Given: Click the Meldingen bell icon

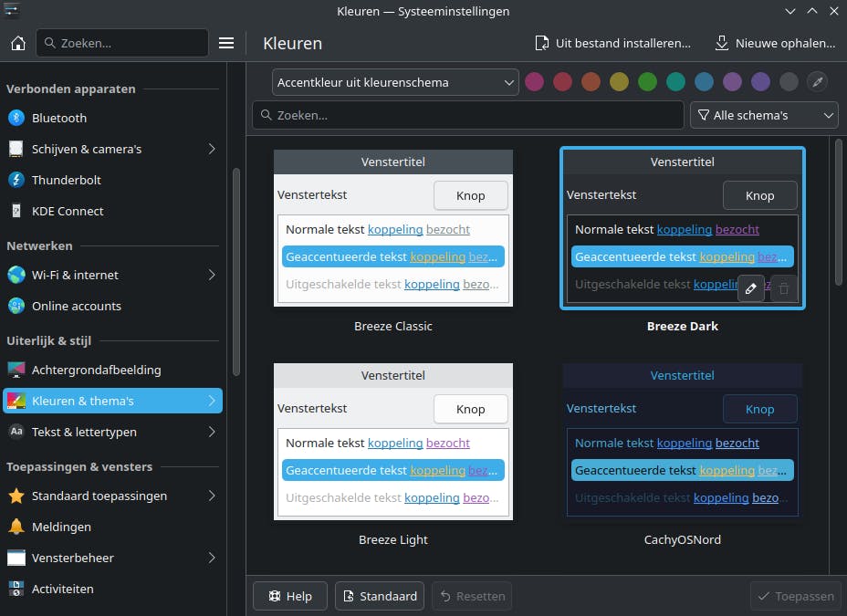Looking at the screenshot, I should pyautogui.click(x=16, y=527).
